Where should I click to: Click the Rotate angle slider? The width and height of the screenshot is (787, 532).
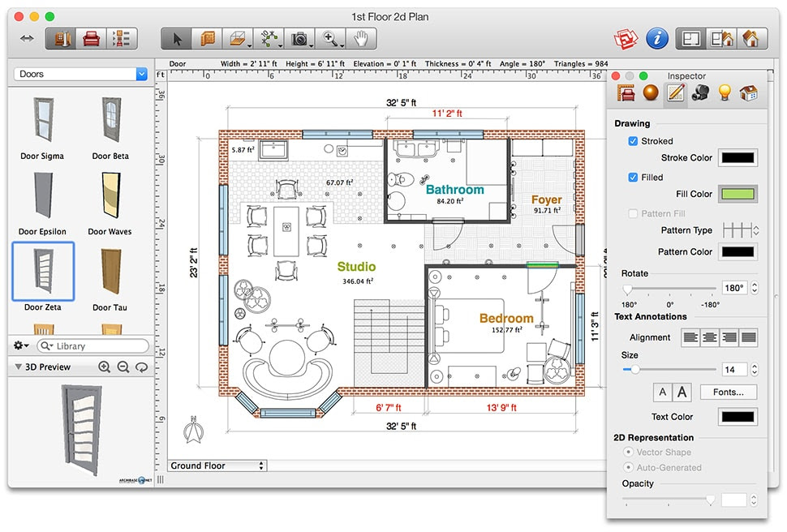coord(669,289)
